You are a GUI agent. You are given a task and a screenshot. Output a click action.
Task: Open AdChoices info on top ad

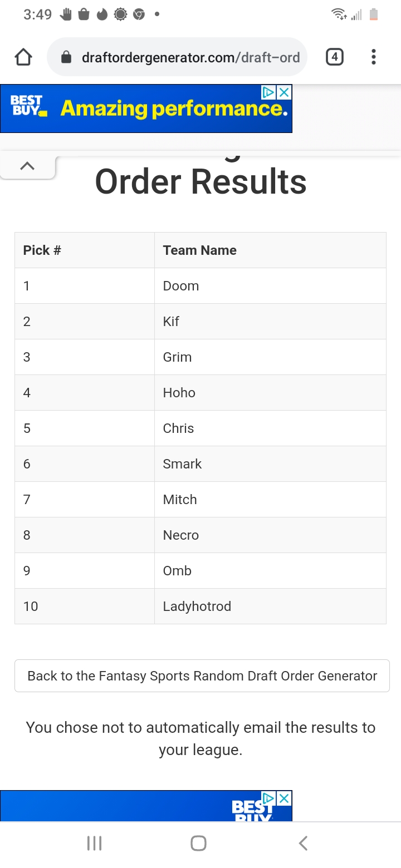pos(268,92)
